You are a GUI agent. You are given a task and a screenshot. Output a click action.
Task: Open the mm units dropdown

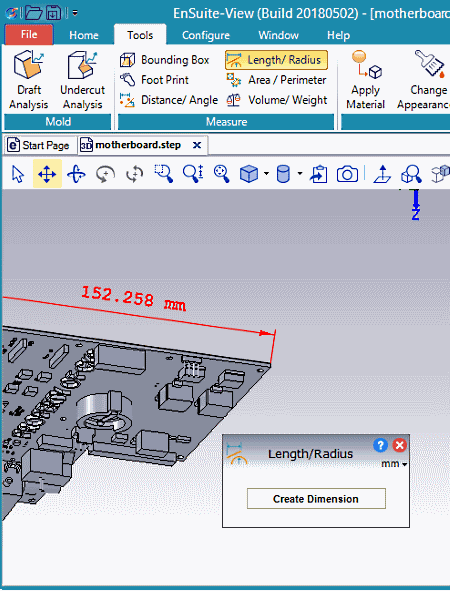[x=394, y=464]
